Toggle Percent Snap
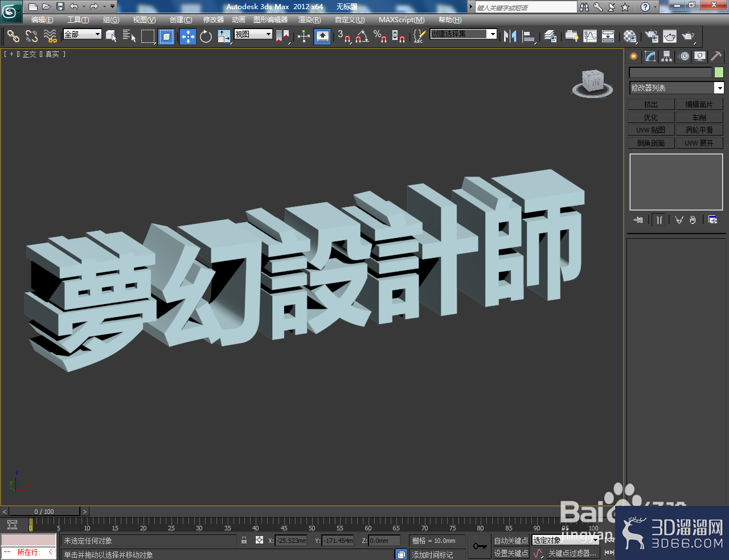 point(380,36)
